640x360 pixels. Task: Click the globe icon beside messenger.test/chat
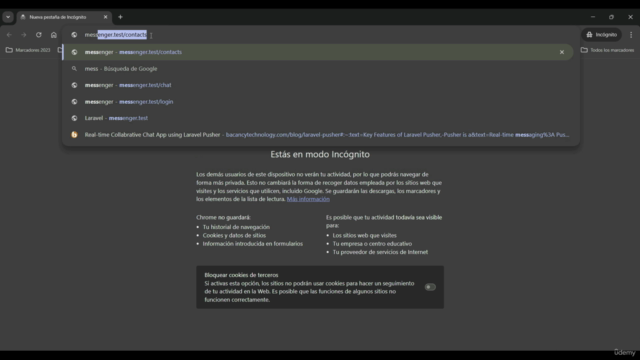click(74, 85)
